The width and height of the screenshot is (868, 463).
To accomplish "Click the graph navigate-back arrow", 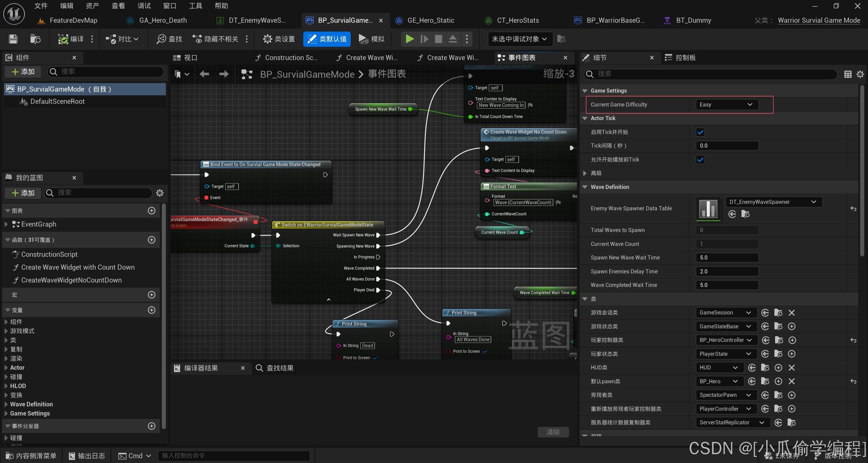I will 204,74.
